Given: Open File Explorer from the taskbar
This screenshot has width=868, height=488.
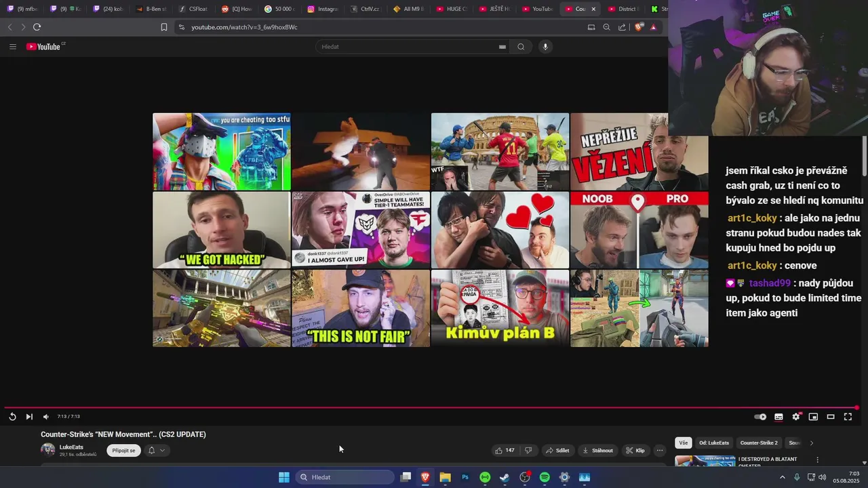Looking at the screenshot, I should click(445, 477).
